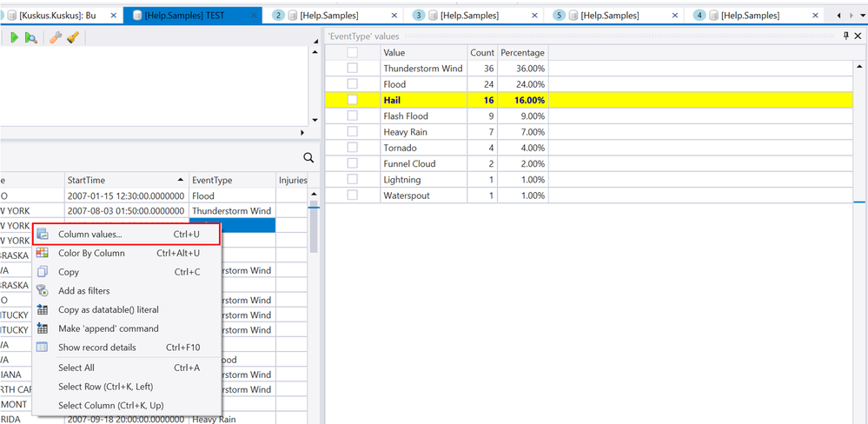This screenshot has height=424, width=868.
Task: Click the Color By Column grid icon
Action: click(x=42, y=253)
